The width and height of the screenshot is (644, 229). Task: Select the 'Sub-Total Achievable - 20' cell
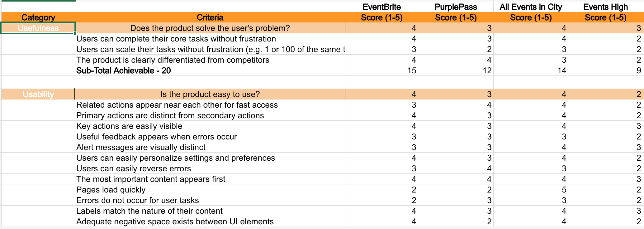pyautogui.click(x=210, y=71)
